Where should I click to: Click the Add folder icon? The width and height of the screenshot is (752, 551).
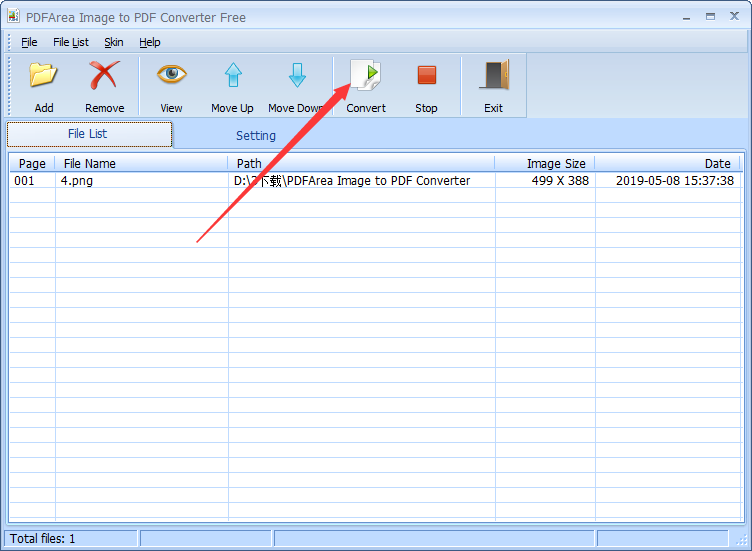43,75
